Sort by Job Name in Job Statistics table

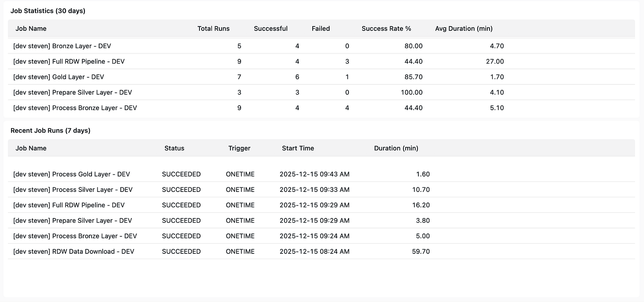tap(31, 28)
